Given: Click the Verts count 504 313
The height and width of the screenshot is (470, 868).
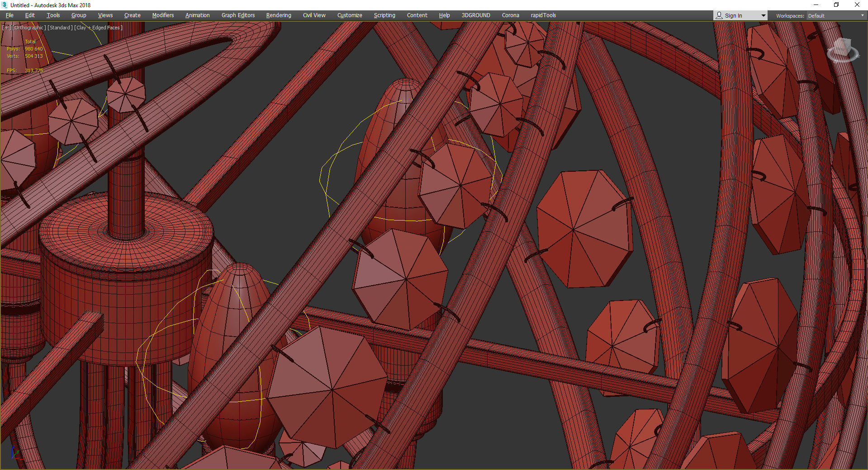Looking at the screenshot, I should click(x=34, y=56).
